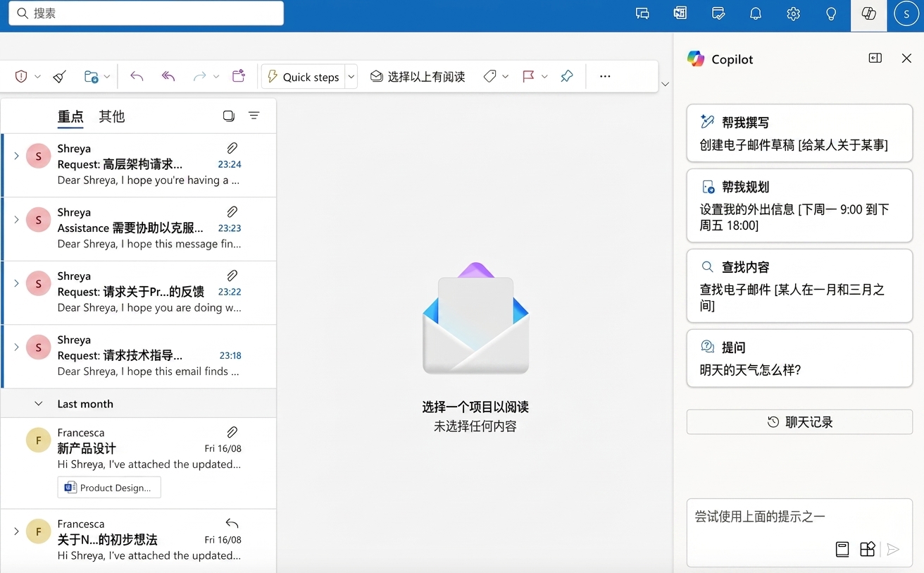Expand the toolbar ribbon chevron
Viewport: 924px width, 573px height.
(x=665, y=85)
